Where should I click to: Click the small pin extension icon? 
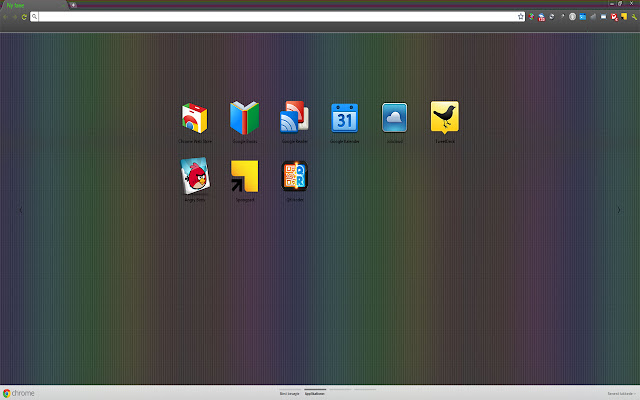pos(562,17)
